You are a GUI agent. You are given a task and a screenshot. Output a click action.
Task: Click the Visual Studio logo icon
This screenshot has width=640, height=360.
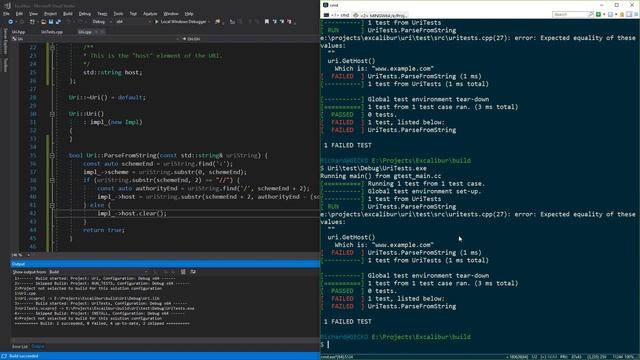tap(7, 6)
